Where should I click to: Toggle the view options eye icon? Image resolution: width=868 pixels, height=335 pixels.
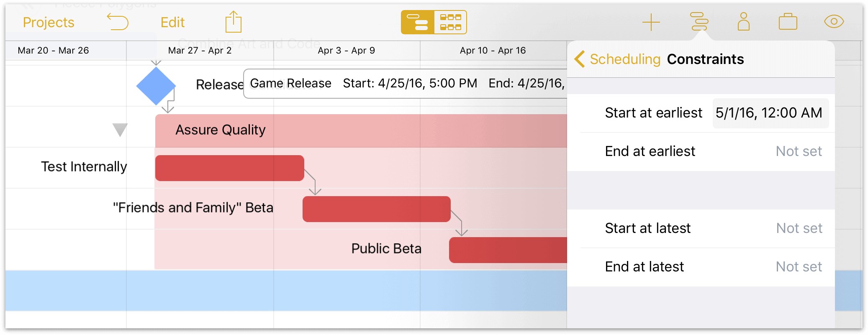(x=834, y=22)
